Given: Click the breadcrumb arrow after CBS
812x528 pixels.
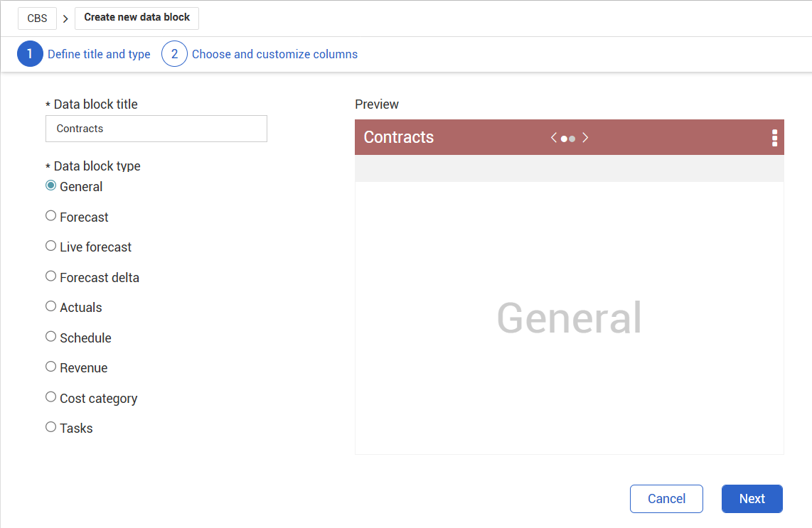Looking at the screenshot, I should (65, 18).
